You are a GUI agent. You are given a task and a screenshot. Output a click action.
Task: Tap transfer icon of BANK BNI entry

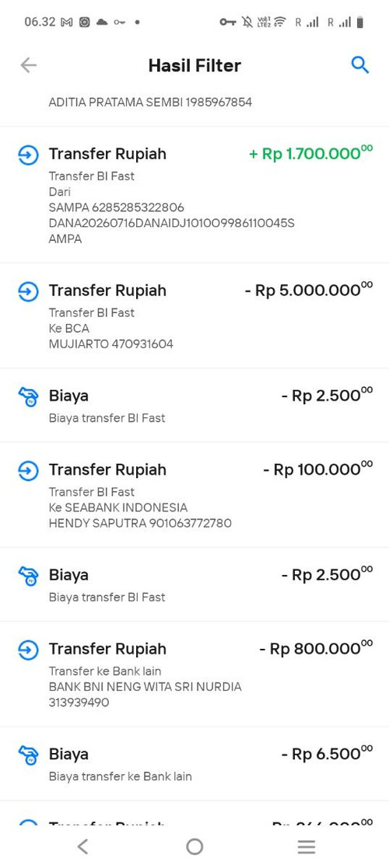(28, 650)
